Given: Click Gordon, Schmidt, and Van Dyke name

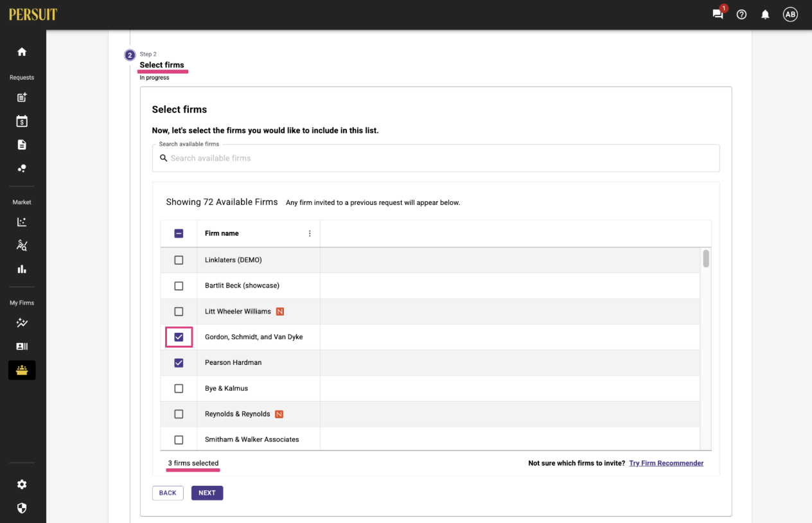Looking at the screenshot, I should pyautogui.click(x=254, y=337).
